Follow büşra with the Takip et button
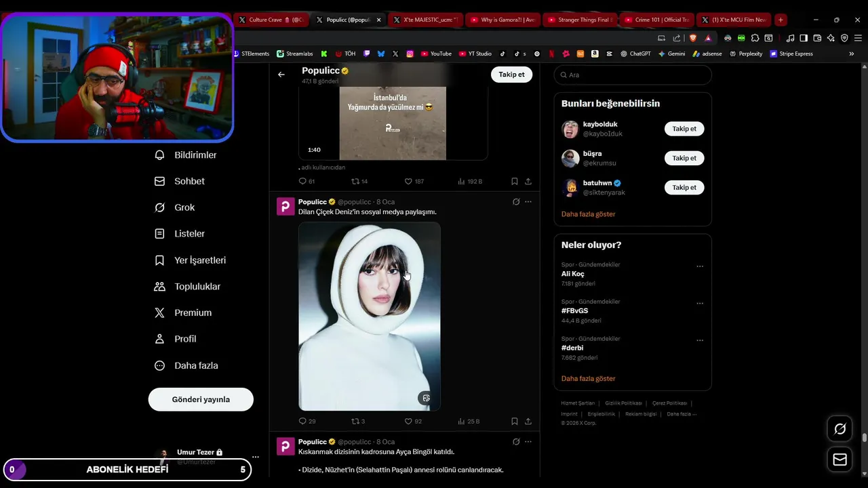The width and height of the screenshot is (868, 488). (684, 158)
